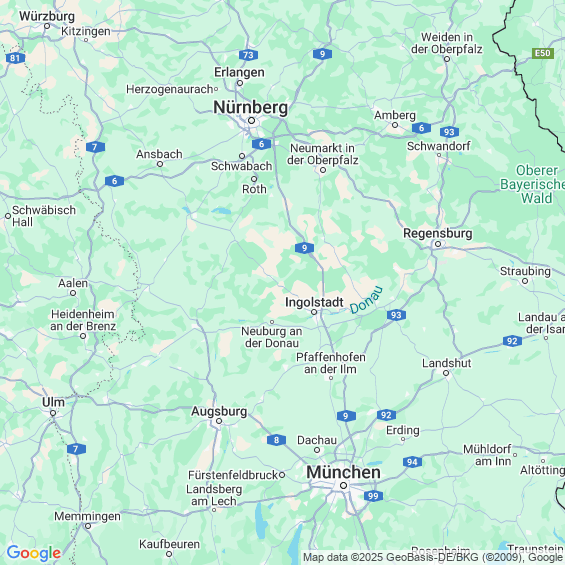The image size is (565, 565).
Task: Click the Oberer Bayerischer Wald label
Action: (x=533, y=184)
